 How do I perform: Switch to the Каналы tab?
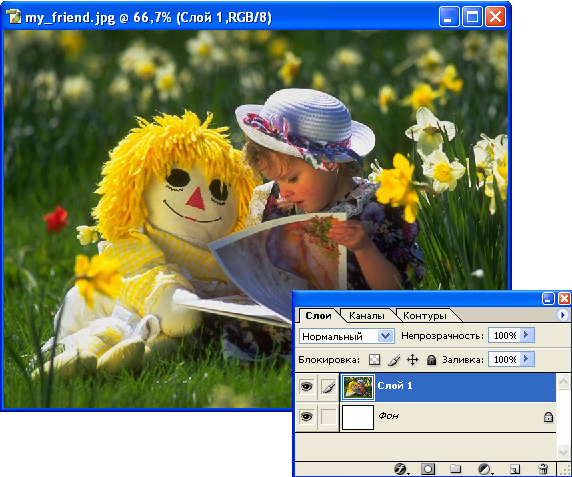click(367, 316)
